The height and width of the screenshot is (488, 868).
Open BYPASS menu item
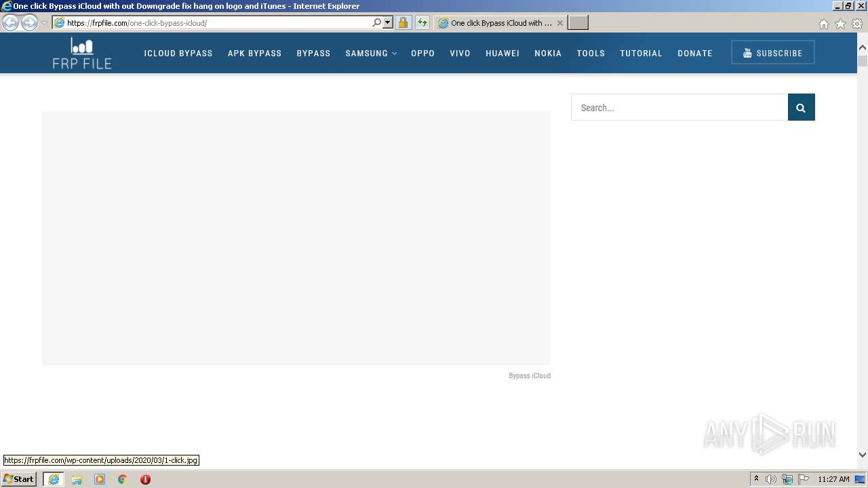pos(313,53)
